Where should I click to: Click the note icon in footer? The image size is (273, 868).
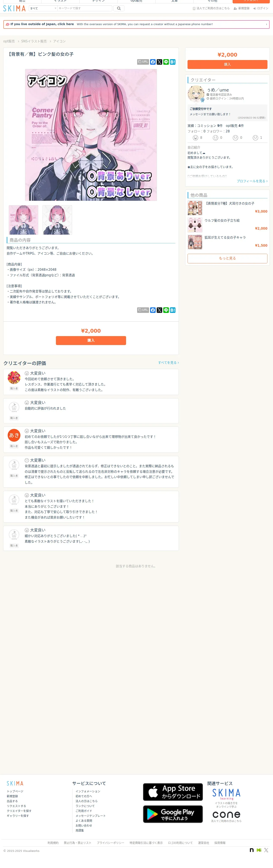(x=252, y=850)
